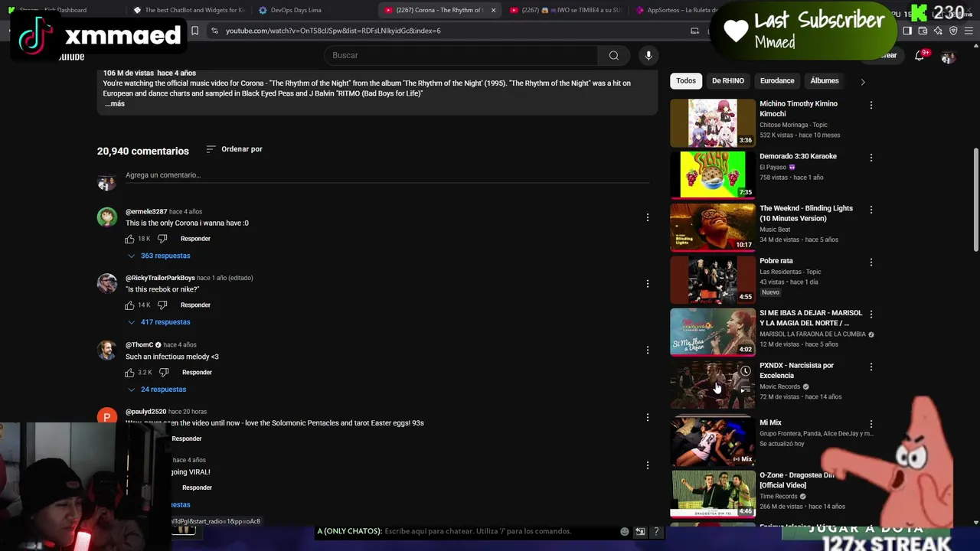Open the account avatar menu
Viewport: 980px width, 551px height.
(x=948, y=56)
